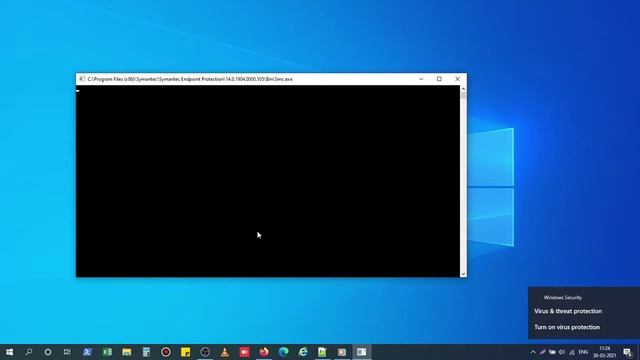Screen dimensions: 640x360
Task: Select the active Smc.exe taskbar button
Action: [x=362, y=352]
